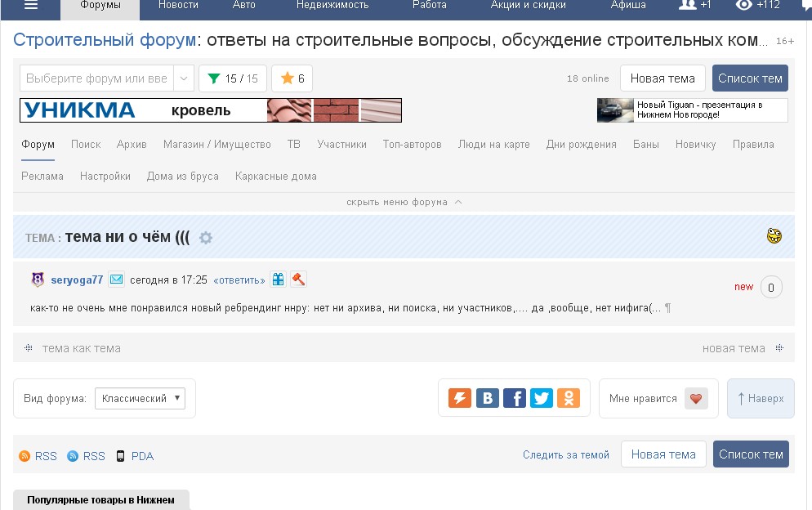Open the Вид форума Классический dropdown
The height and width of the screenshot is (510, 812).
click(x=141, y=398)
